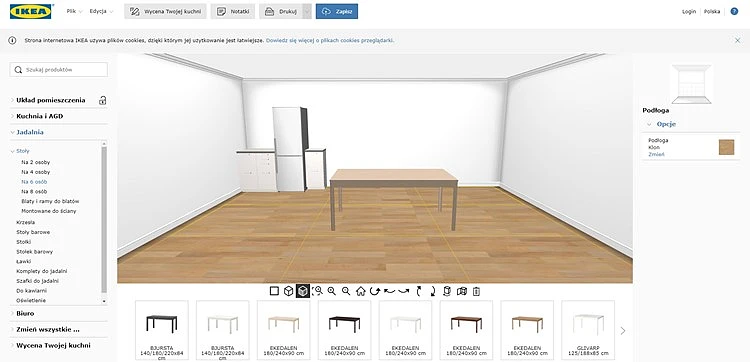The height and width of the screenshot is (362, 750).
Task: Click the room preview thumbnail above Podłoga
Action: point(691,84)
